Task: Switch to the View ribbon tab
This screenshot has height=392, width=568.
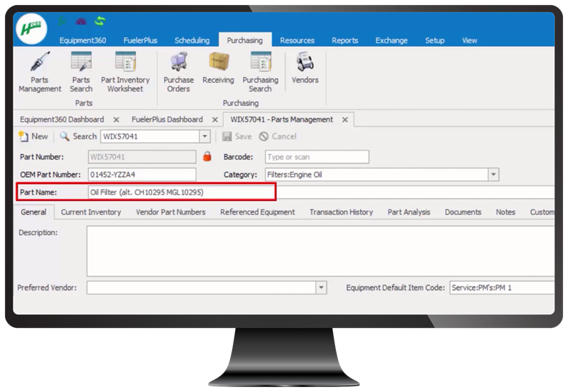Action: pos(469,40)
